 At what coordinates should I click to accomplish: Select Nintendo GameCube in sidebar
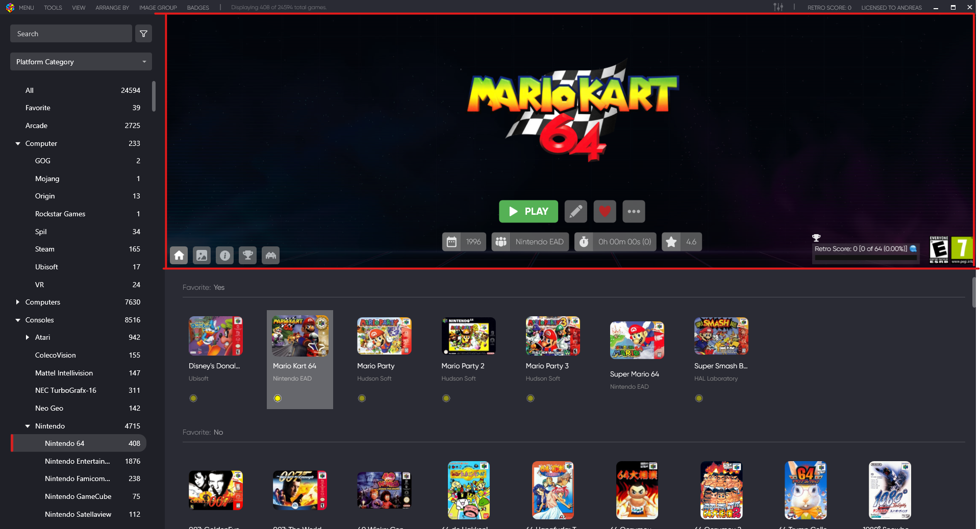click(x=79, y=496)
